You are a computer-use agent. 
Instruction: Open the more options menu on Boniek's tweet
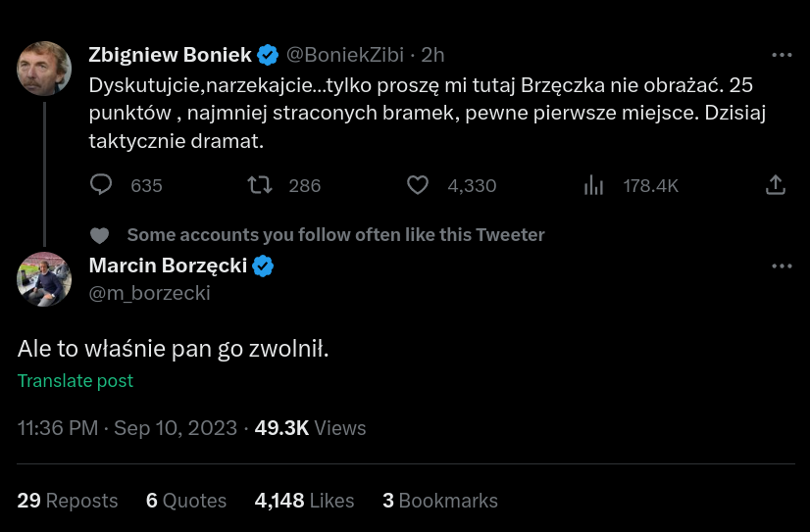click(x=782, y=55)
